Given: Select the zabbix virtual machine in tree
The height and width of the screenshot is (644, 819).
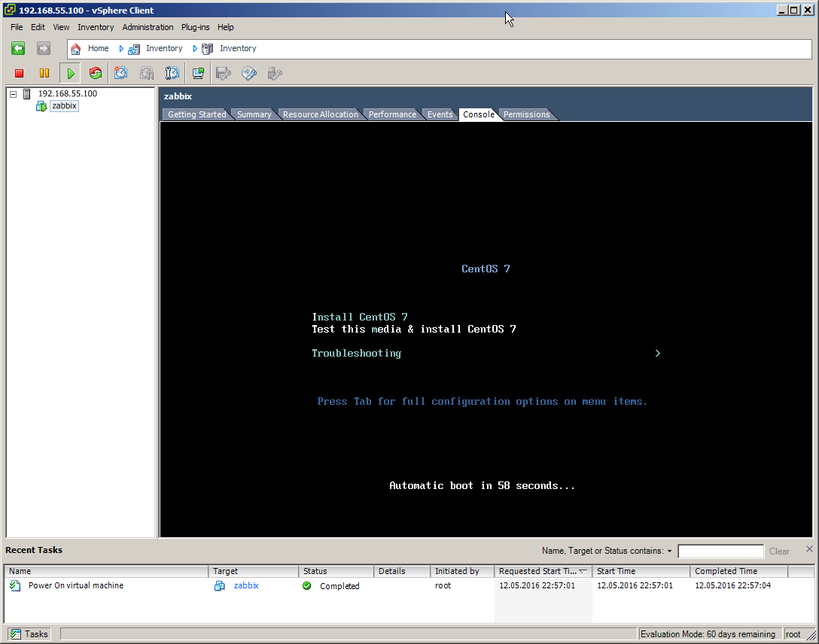Looking at the screenshot, I should (x=64, y=106).
